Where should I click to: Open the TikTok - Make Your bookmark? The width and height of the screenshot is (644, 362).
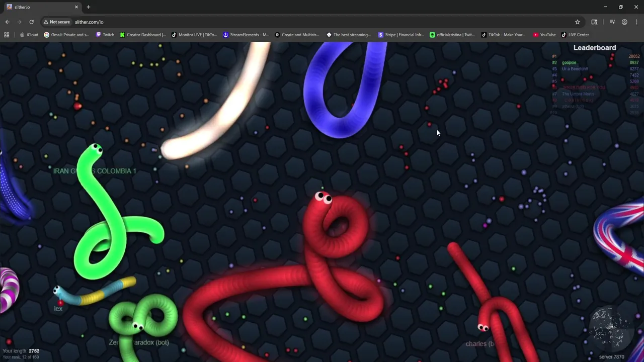click(x=503, y=35)
